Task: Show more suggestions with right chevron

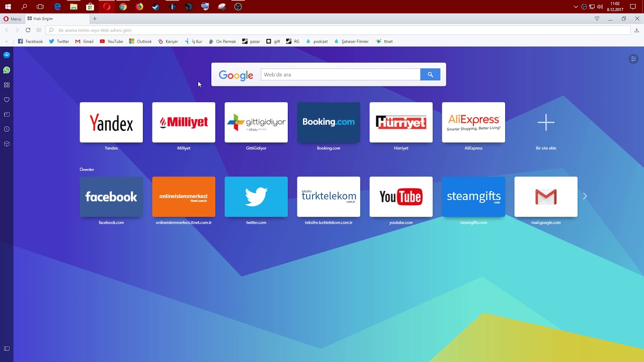Action: [585, 196]
